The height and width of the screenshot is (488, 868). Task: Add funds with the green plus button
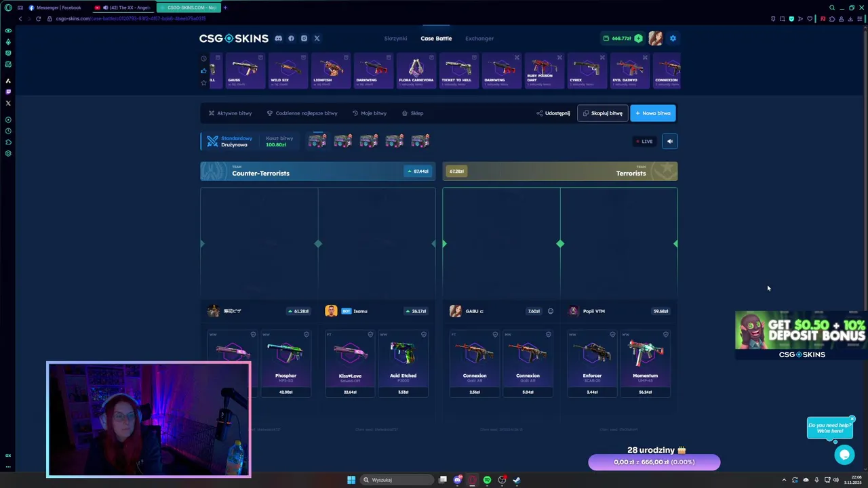click(x=638, y=39)
